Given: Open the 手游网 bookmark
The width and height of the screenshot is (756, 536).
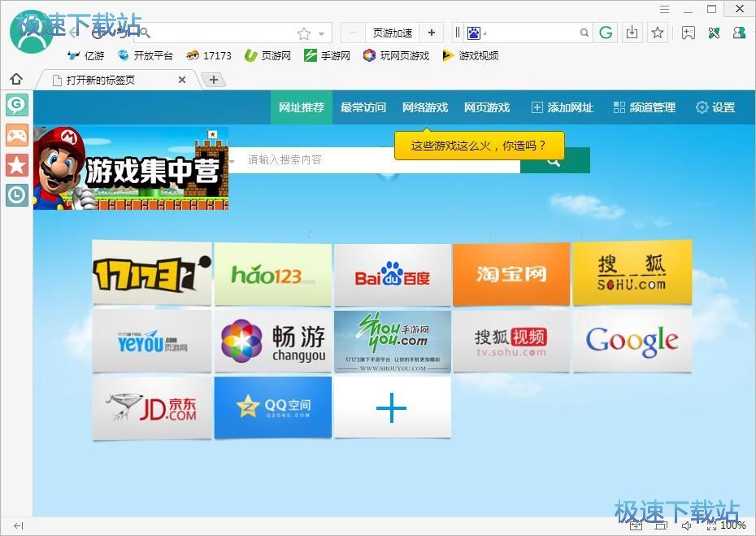Looking at the screenshot, I should (327, 56).
